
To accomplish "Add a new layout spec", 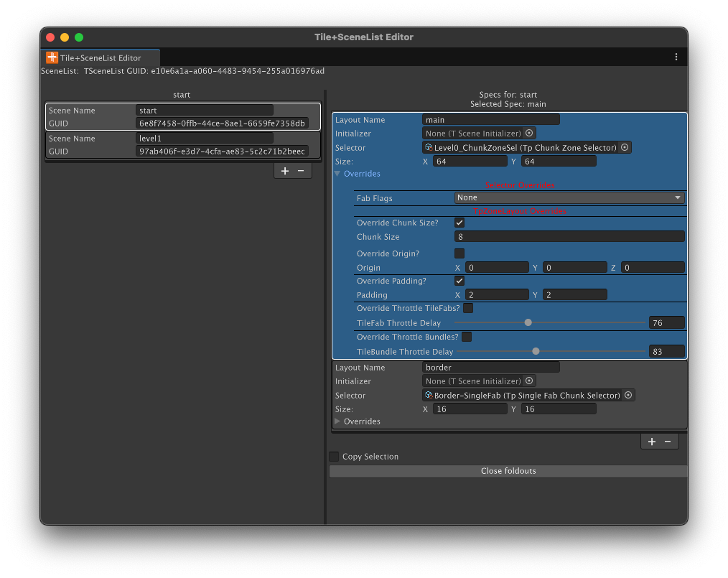I will point(652,442).
